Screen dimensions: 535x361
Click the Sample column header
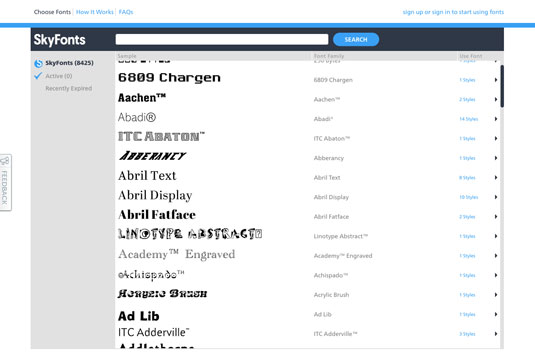coord(127,56)
